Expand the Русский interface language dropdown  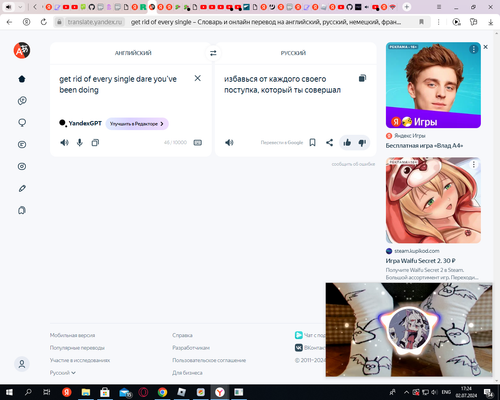coord(63,373)
